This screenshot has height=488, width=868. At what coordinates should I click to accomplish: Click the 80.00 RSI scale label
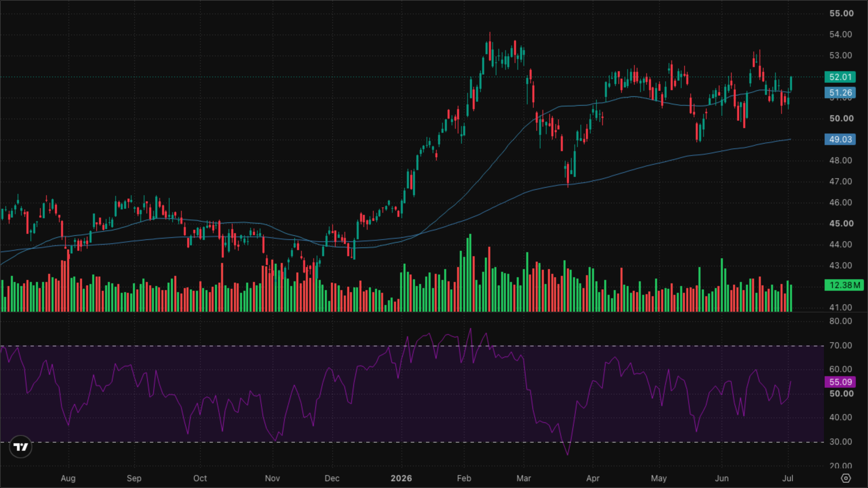point(841,321)
